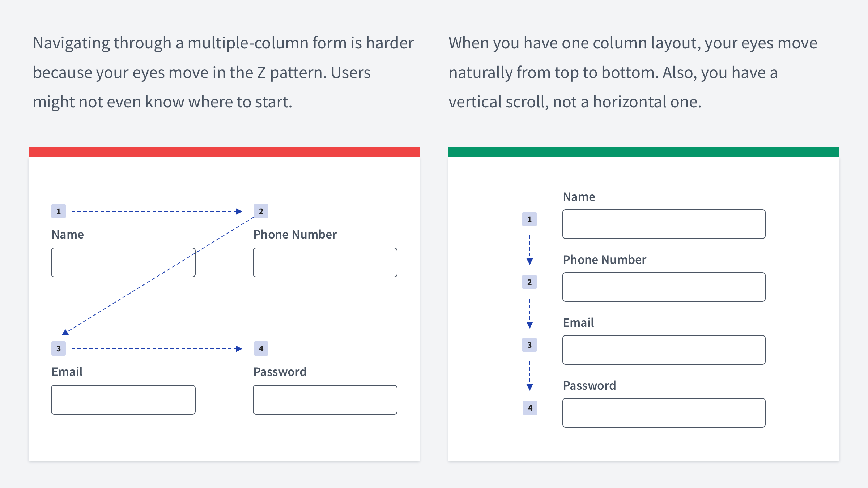Focus the Phone Number field in the two-column form
Screen dimensions: 868x488
[x=325, y=262]
